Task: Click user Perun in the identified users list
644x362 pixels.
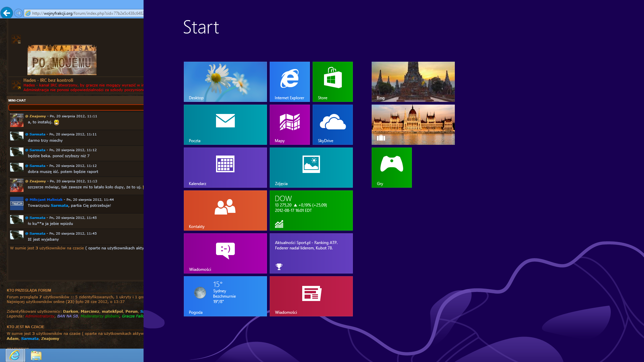Action: point(131,311)
